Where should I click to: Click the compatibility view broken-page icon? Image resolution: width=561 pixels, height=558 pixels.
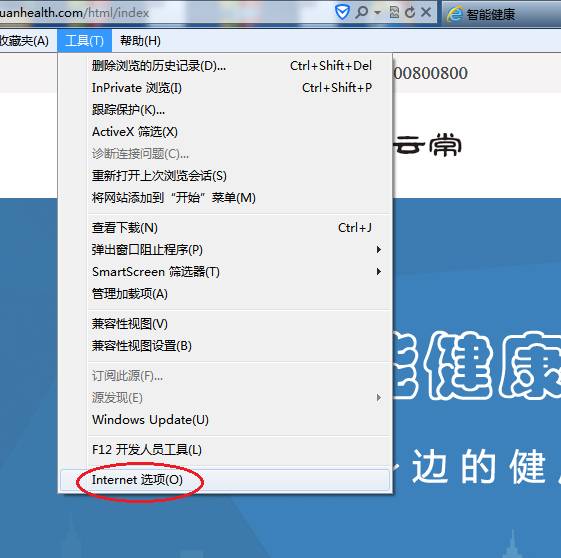tap(394, 13)
